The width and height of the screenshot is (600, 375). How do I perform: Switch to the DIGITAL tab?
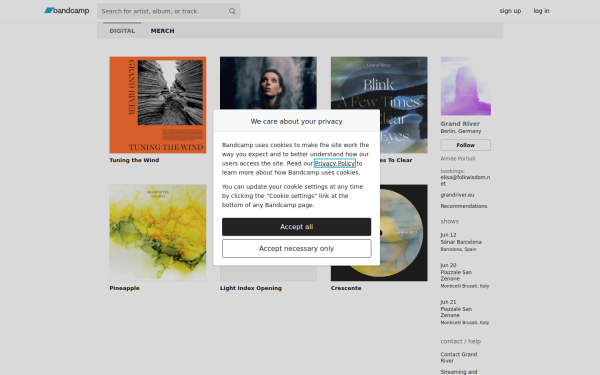[122, 31]
